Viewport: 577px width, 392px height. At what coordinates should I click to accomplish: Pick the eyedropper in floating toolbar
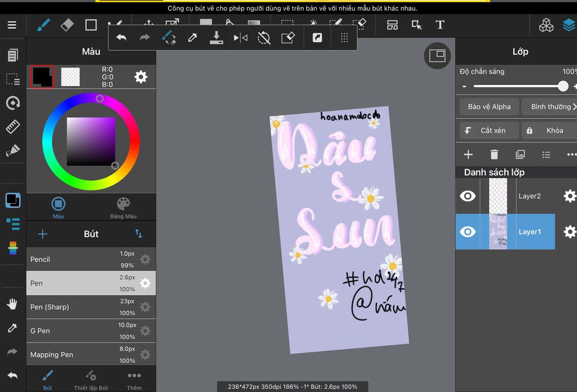[193, 38]
